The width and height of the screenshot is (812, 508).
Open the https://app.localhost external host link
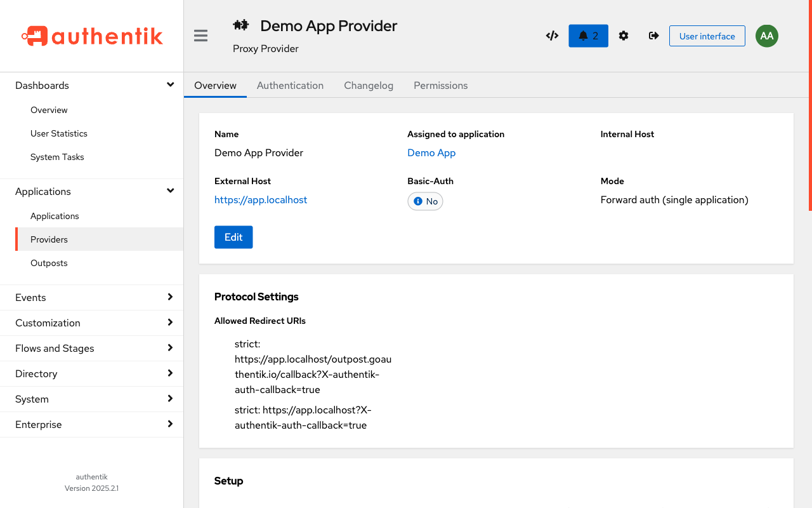(x=261, y=199)
